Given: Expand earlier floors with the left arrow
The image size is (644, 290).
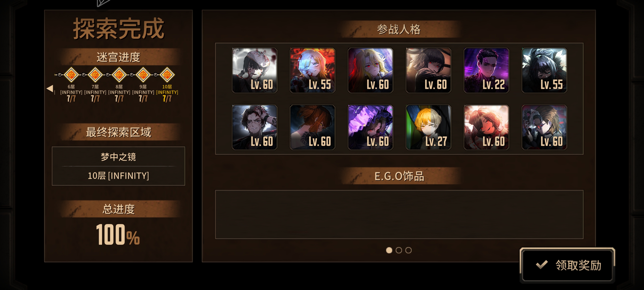Looking at the screenshot, I should [x=50, y=88].
